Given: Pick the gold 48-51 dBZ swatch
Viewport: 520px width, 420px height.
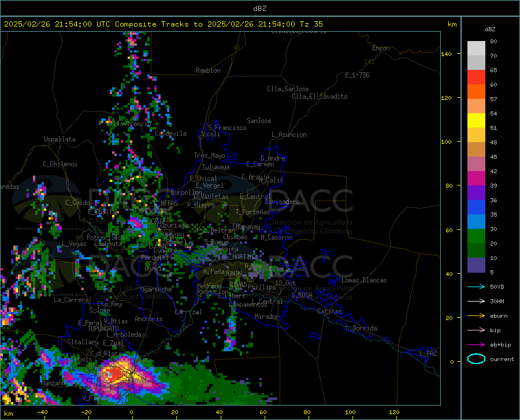Looking at the screenshot, I should click(476, 135).
